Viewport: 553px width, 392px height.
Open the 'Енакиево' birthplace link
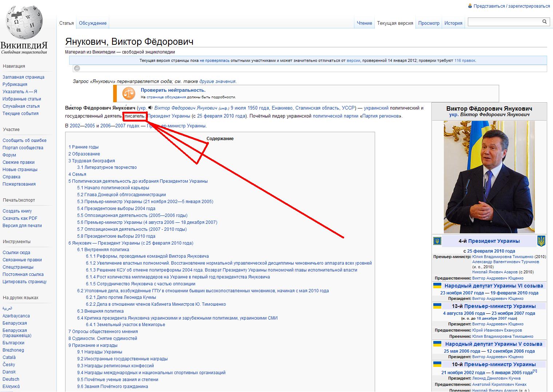(x=282, y=108)
